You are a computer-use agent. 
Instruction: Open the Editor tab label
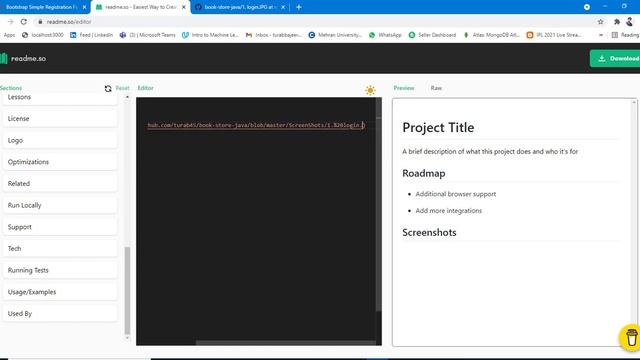point(145,88)
